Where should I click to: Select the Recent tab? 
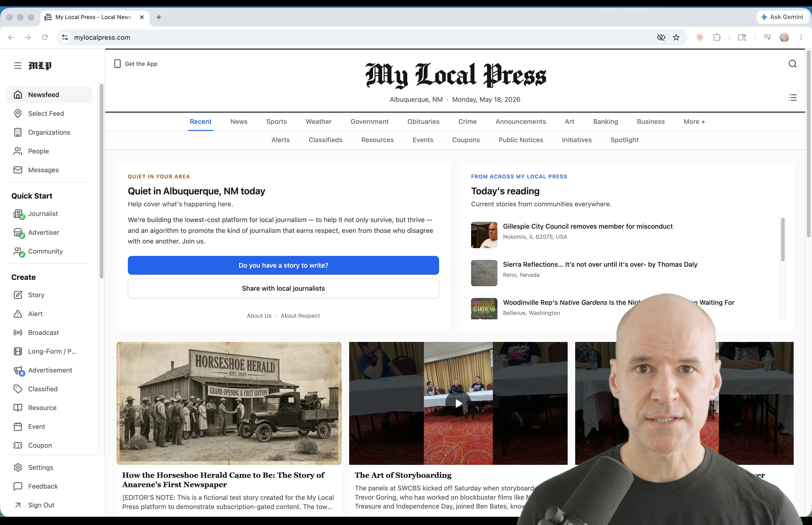pyautogui.click(x=200, y=122)
